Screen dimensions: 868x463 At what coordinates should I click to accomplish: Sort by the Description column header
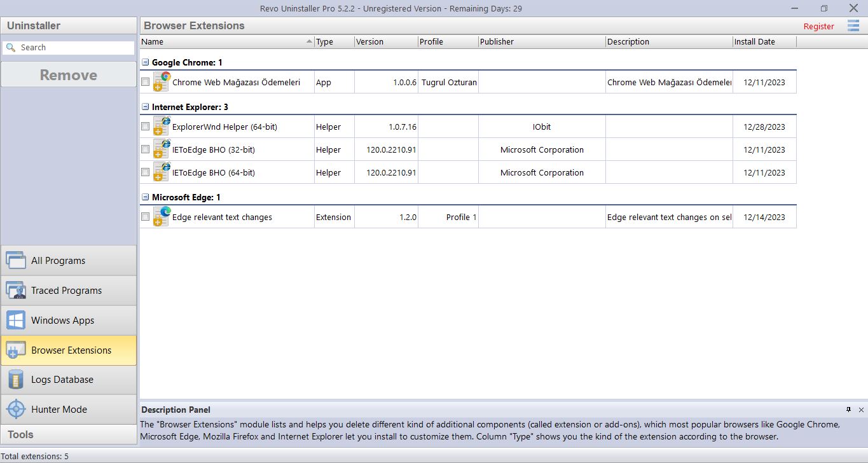(x=669, y=41)
